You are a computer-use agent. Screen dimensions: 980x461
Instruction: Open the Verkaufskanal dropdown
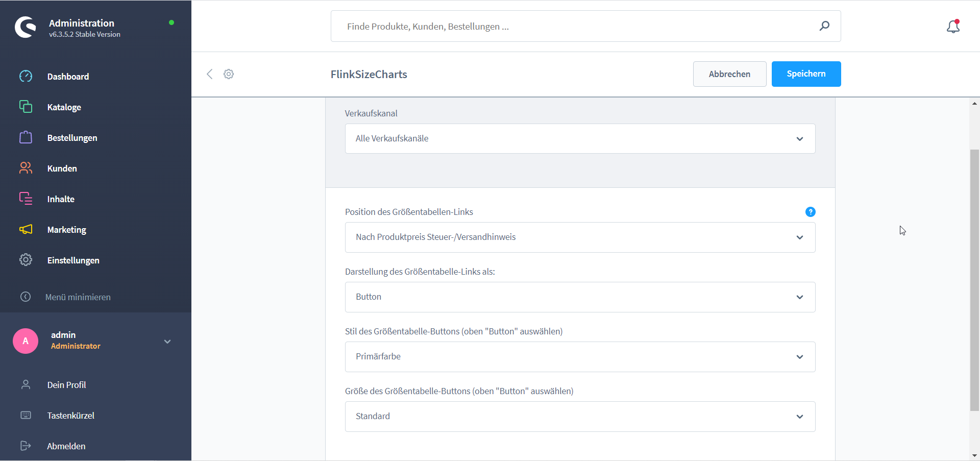pos(580,138)
